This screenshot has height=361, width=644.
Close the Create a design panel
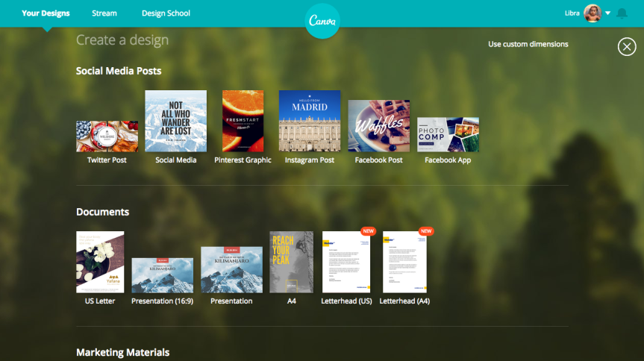click(627, 47)
